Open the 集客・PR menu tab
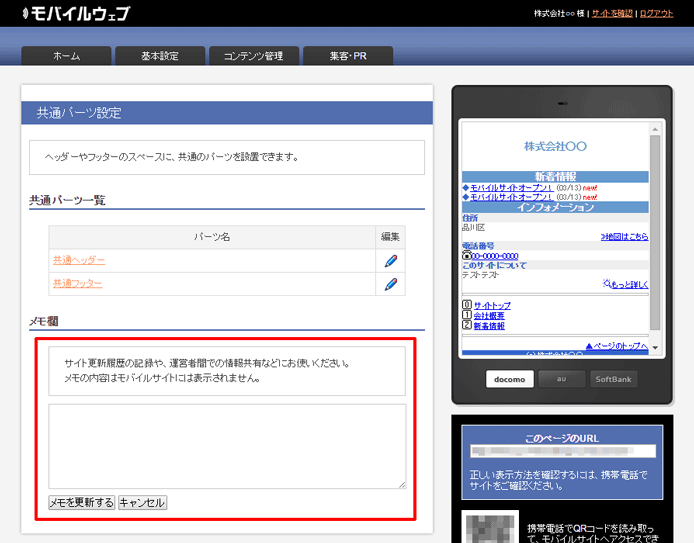Image resolution: width=694 pixels, height=543 pixels. pyautogui.click(x=348, y=56)
